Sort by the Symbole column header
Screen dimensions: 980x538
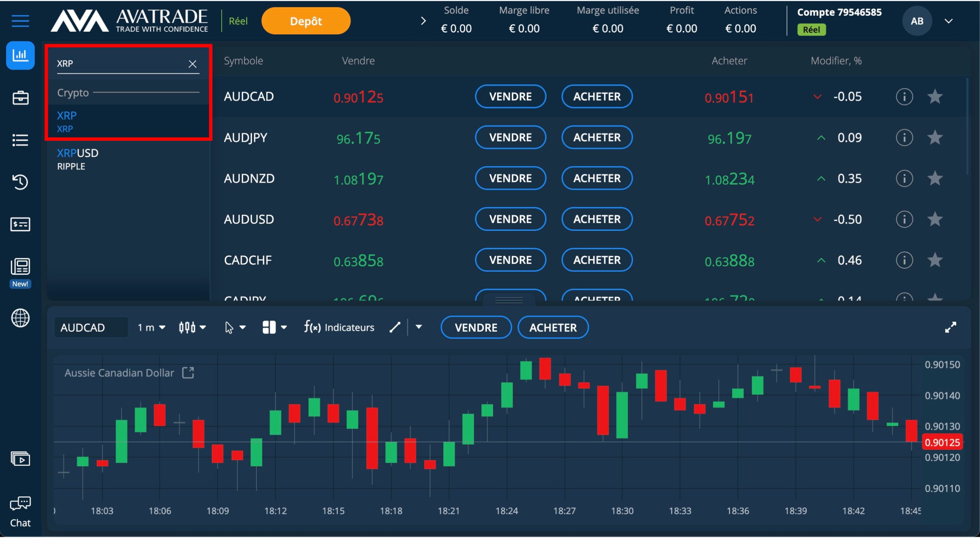click(243, 60)
